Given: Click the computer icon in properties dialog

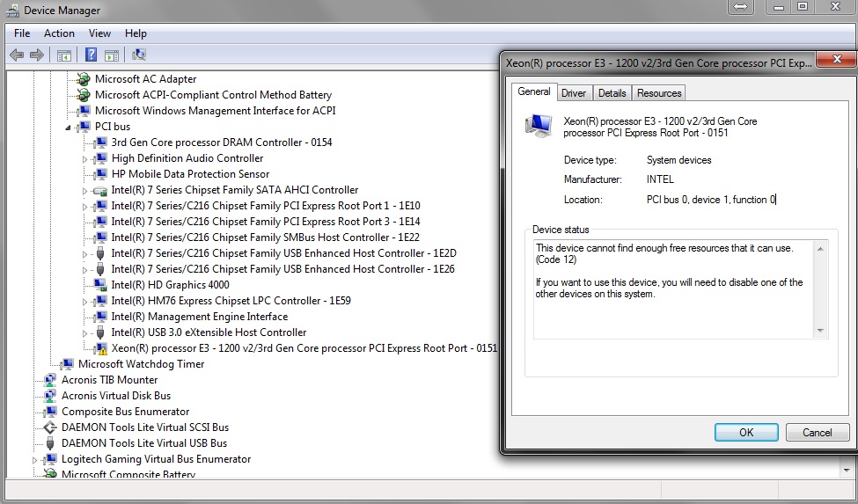Looking at the screenshot, I should pyautogui.click(x=539, y=126).
